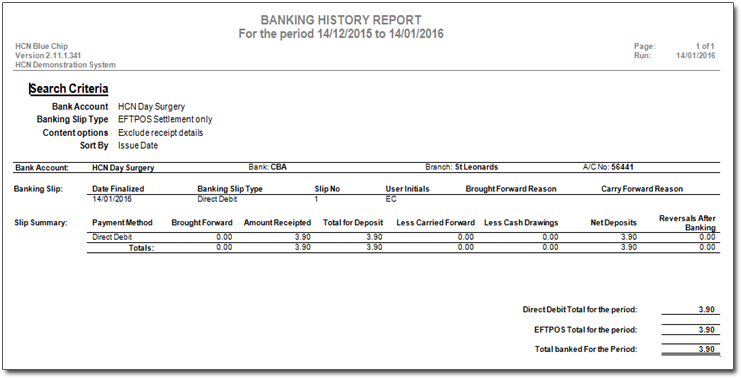Select the Date Finalized column header
Screen dimensions: 741x378
pos(118,189)
